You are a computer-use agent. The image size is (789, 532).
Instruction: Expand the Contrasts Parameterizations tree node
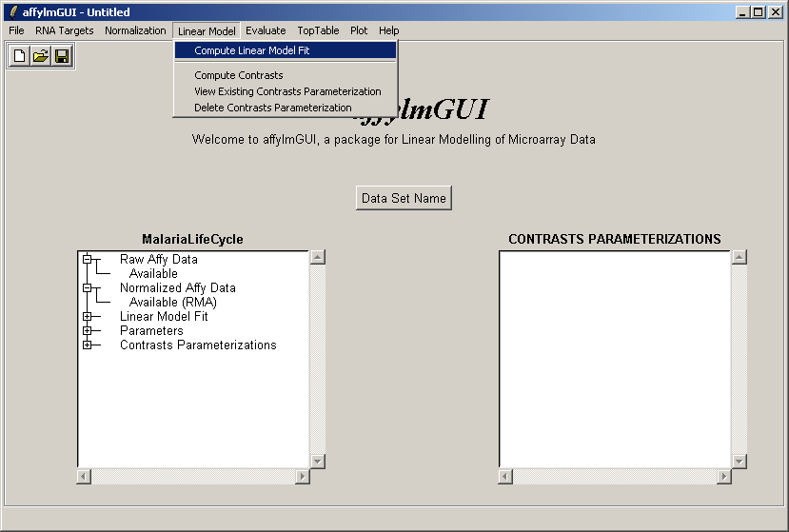point(88,345)
